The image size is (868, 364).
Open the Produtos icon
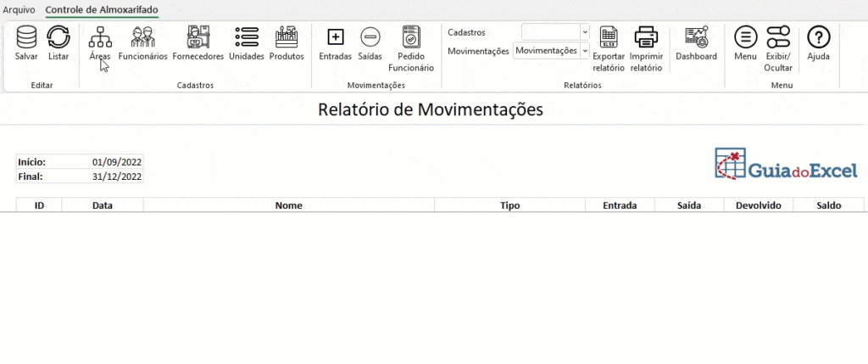[287, 37]
